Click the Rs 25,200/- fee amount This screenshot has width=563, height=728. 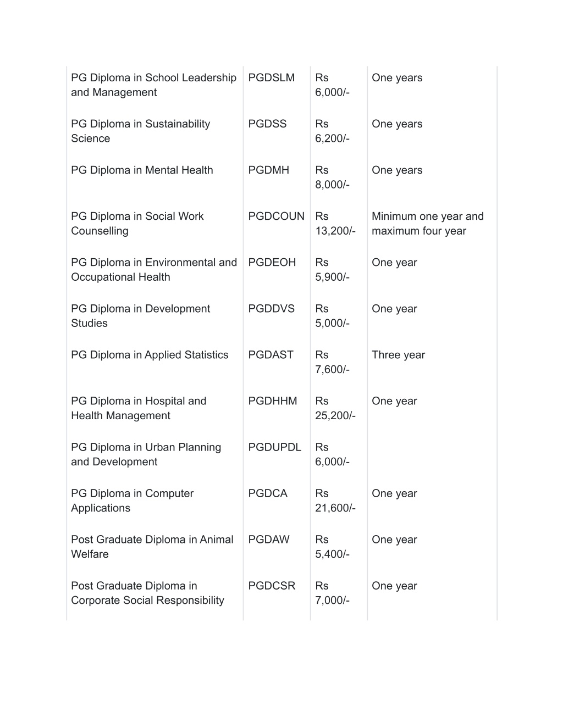pyautogui.click(x=335, y=408)
